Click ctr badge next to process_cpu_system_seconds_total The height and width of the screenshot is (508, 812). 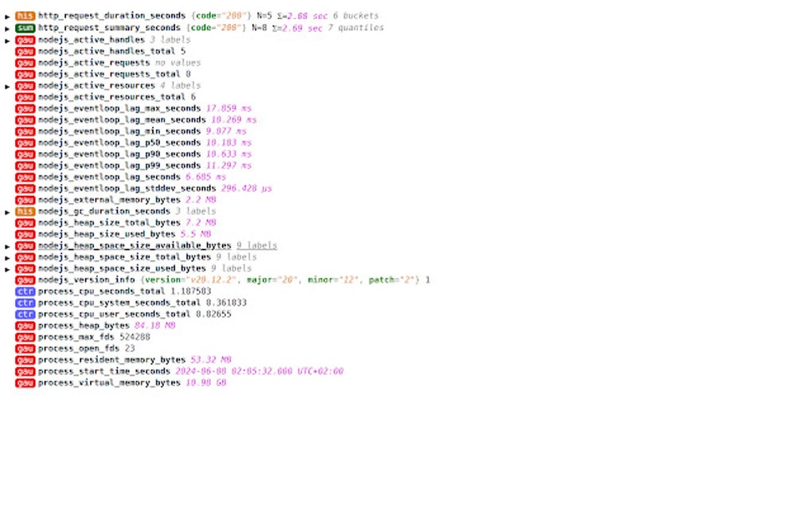[x=25, y=303]
